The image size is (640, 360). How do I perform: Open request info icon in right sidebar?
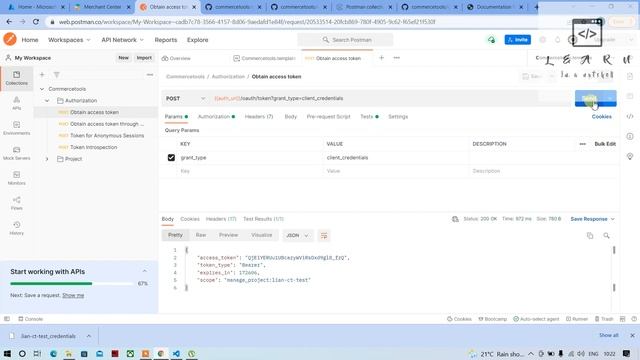point(630,136)
